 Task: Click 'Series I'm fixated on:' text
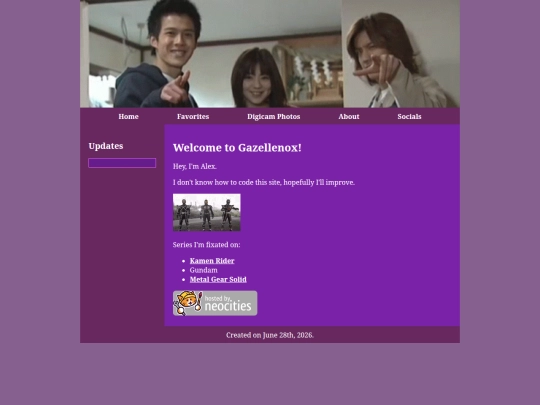206,245
